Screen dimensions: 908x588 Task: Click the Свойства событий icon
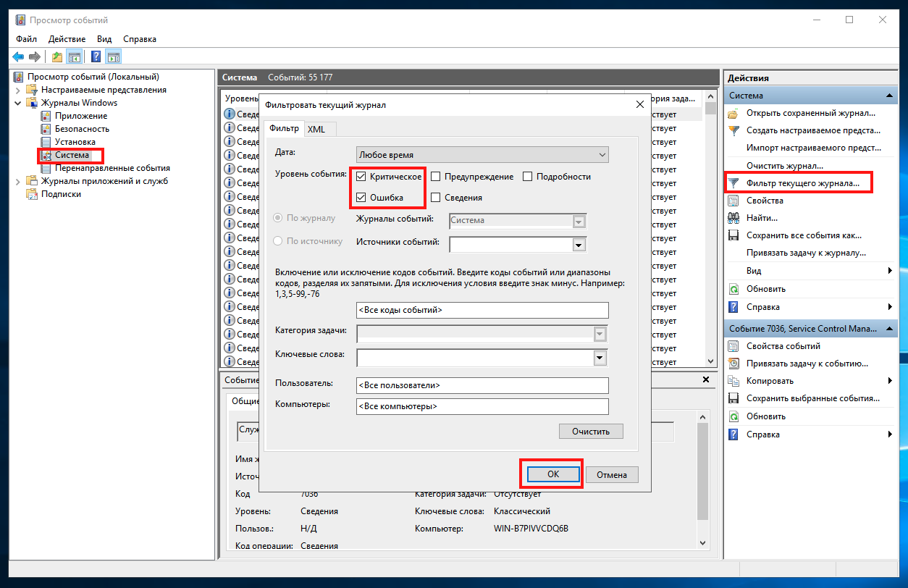(x=734, y=345)
